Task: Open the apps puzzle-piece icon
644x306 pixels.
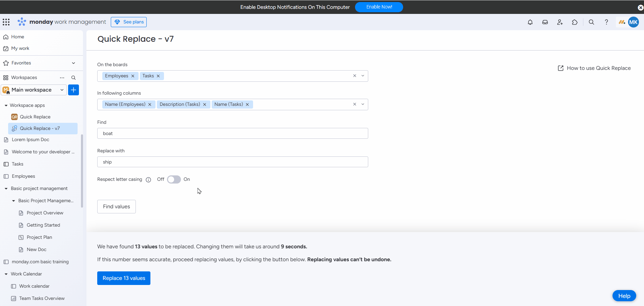Action: click(x=575, y=22)
